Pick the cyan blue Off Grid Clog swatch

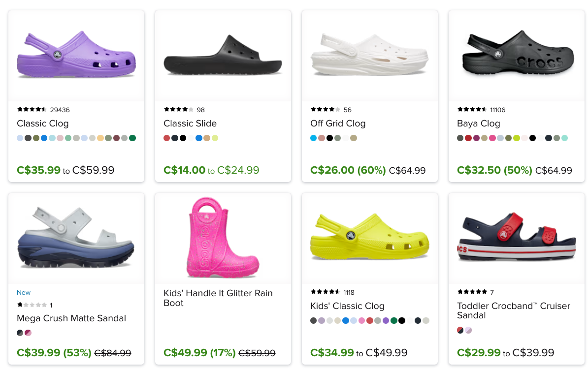[314, 138]
